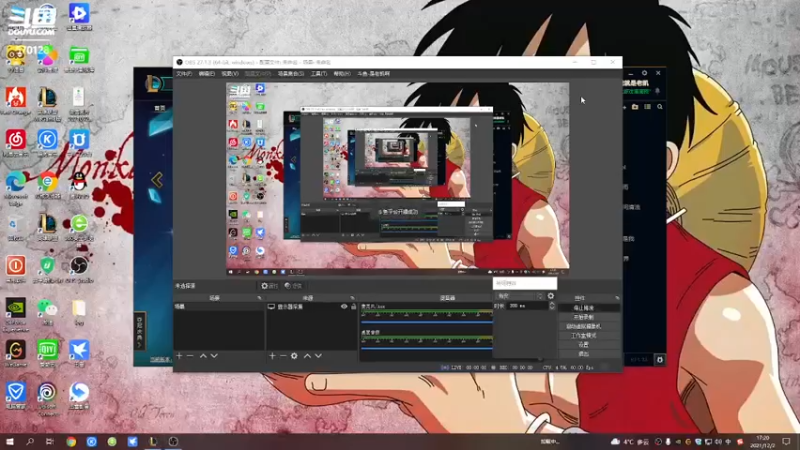
Task: Open the Help menu in OBS
Action: (342, 74)
